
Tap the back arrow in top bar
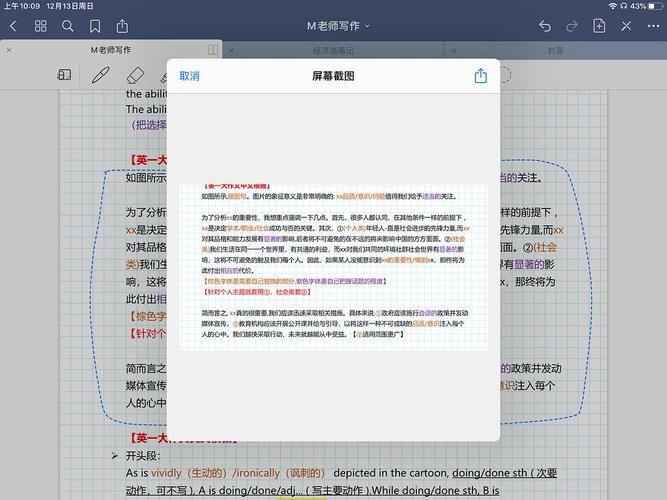pos(13,26)
